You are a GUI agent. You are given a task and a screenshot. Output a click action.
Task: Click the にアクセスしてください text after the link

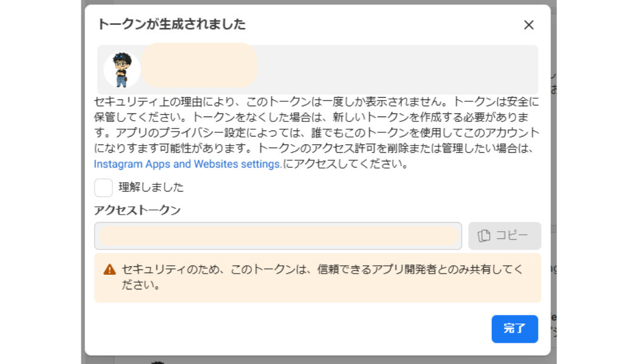coord(346,164)
